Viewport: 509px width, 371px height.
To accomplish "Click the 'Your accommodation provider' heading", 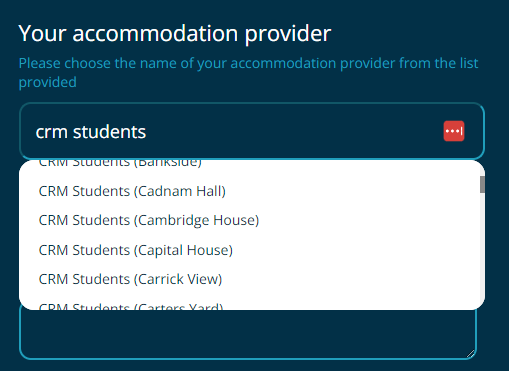I will click(175, 34).
